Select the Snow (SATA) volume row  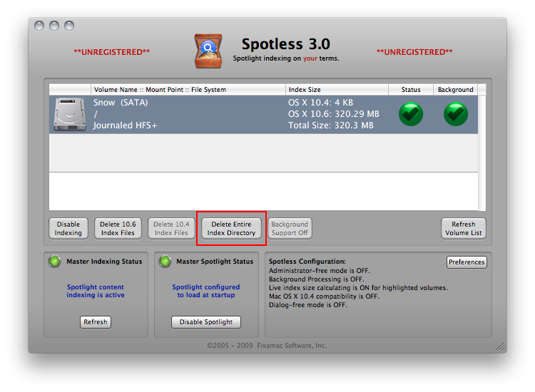pos(214,114)
